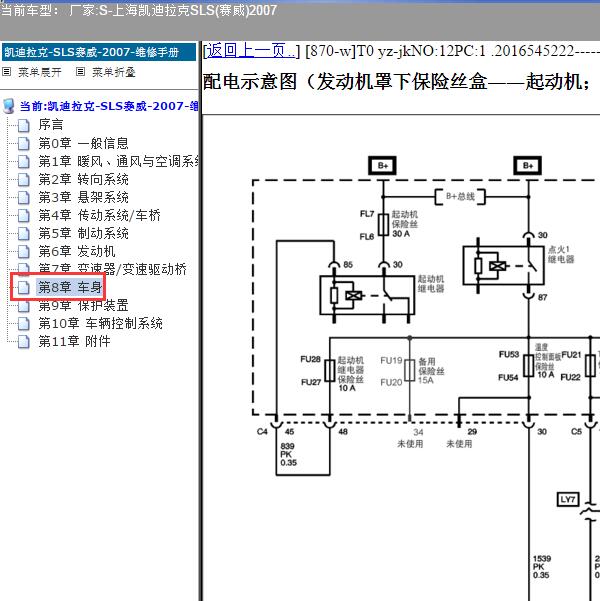Screen dimensions: 600x601
Task: Select the highlighted 第8章 车身 chapter
Action: point(70,287)
